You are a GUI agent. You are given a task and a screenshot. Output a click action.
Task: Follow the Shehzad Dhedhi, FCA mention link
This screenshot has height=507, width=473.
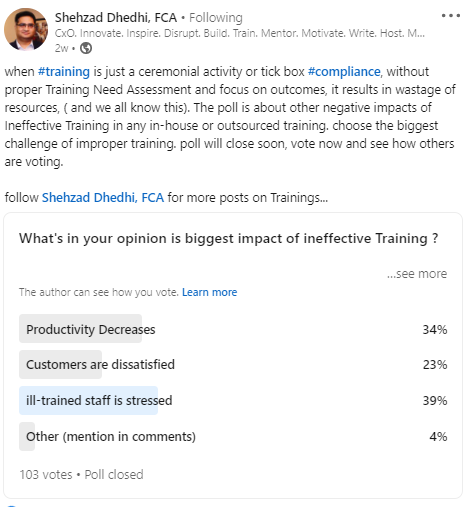coord(103,198)
